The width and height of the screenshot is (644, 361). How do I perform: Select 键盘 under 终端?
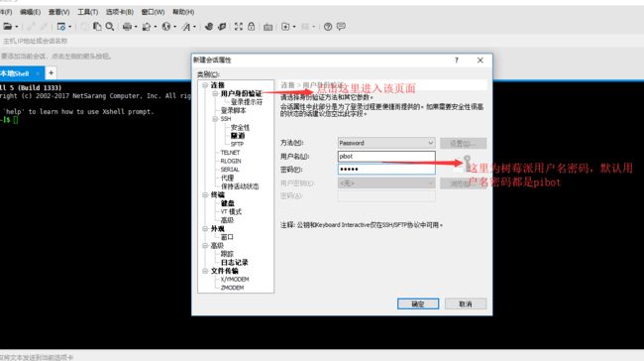pos(228,203)
